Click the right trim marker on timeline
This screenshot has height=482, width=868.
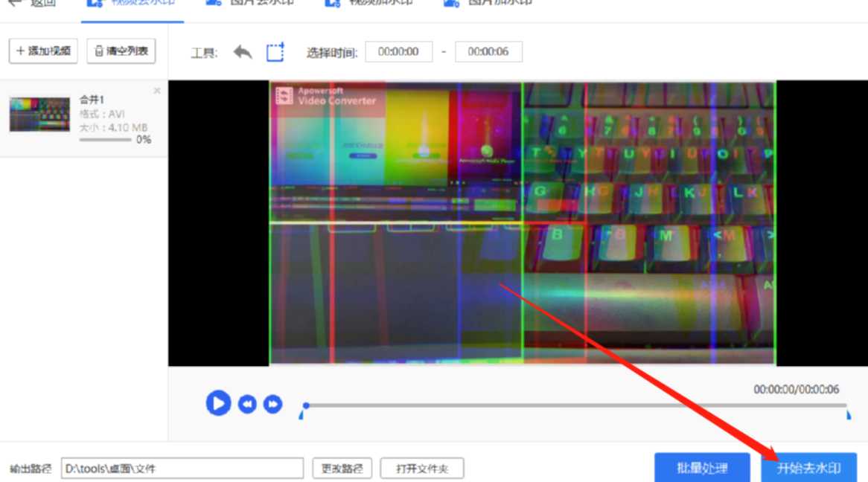click(x=849, y=414)
